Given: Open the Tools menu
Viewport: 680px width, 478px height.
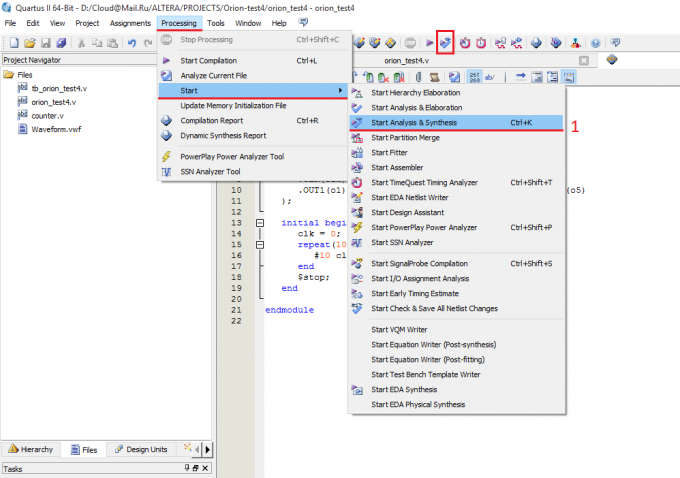Looking at the screenshot, I should tap(216, 23).
